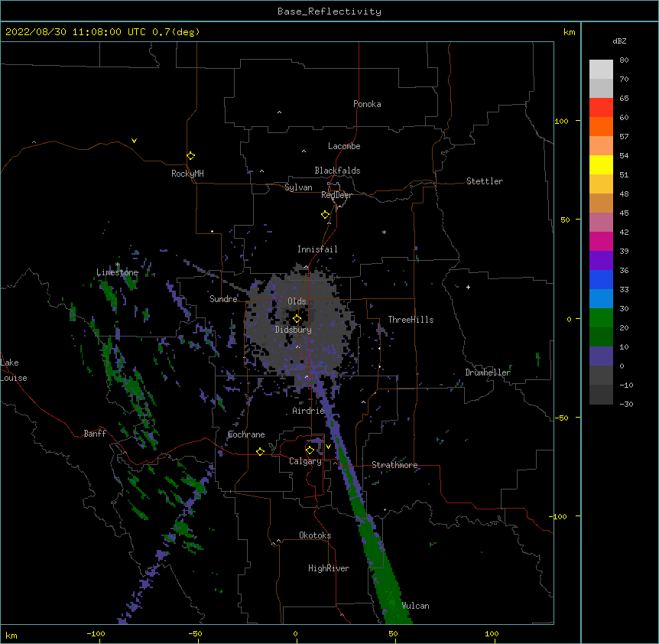Click the white asterisk above the Limestone label
659x644 pixels.
[118, 265]
